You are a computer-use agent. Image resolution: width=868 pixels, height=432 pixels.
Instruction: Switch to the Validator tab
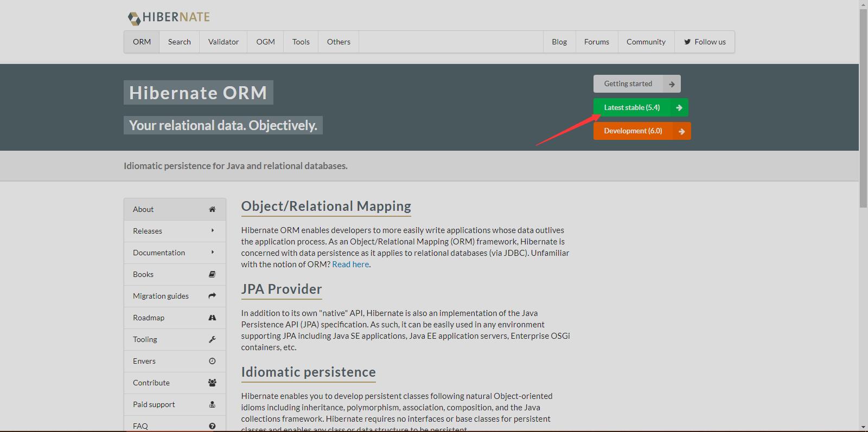click(224, 42)
